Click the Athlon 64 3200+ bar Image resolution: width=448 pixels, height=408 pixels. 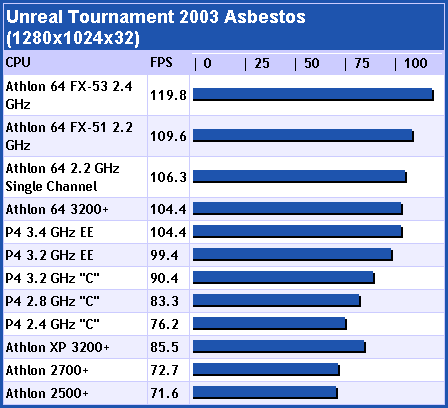tap(298, 209)
